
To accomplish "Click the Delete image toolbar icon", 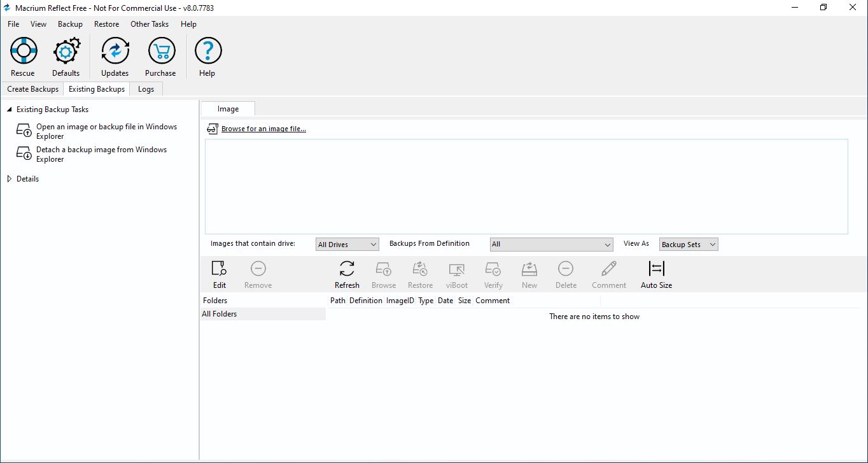I will [x=566, y=268].
